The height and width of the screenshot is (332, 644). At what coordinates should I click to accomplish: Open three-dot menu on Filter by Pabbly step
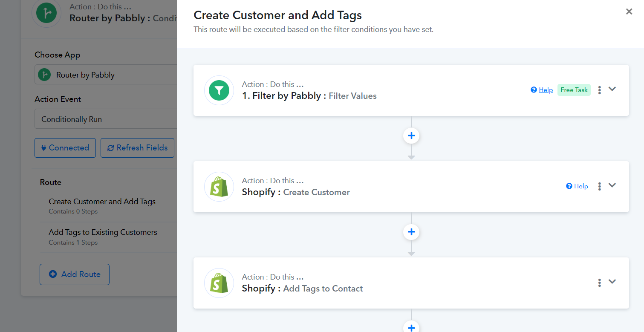(599, 90)
